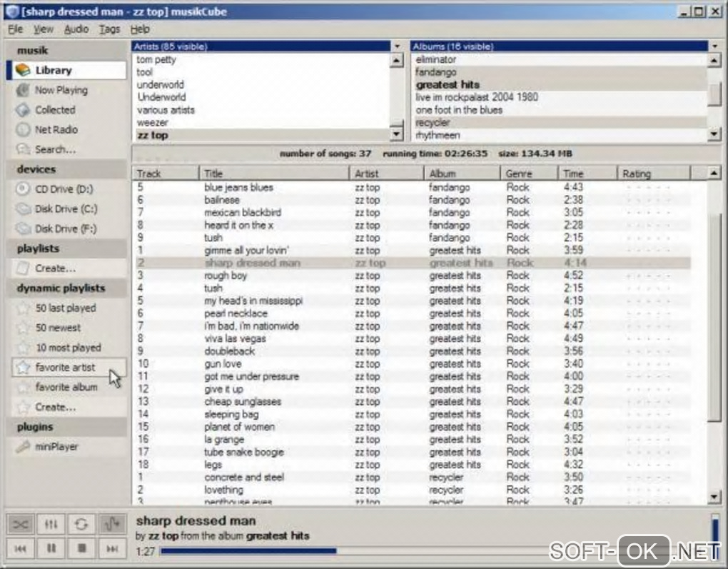728x569 pixels.
Task: Select the song 'legs'
Action: click(x=412, y=465)
